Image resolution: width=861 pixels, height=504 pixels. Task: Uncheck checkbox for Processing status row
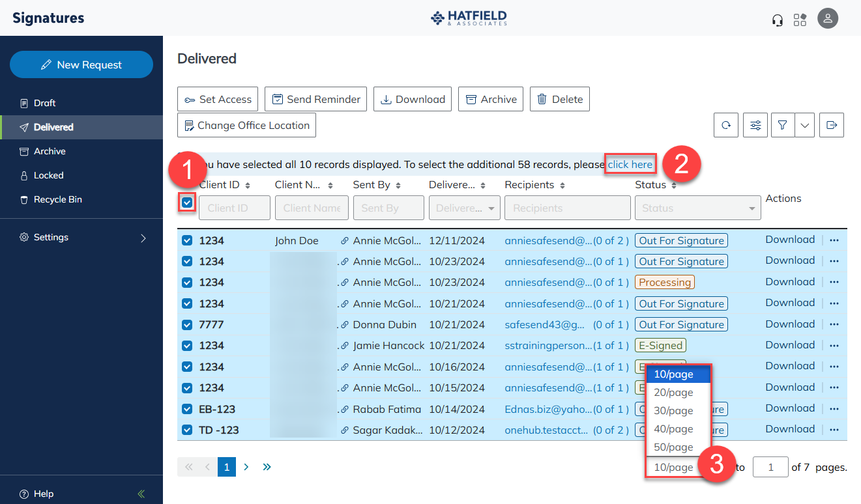[x=187, y=283]
